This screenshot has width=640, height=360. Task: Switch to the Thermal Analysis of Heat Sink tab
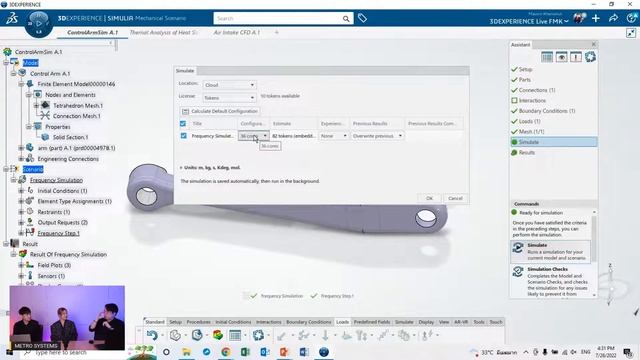pyautogui.click(x=163, y=32)
